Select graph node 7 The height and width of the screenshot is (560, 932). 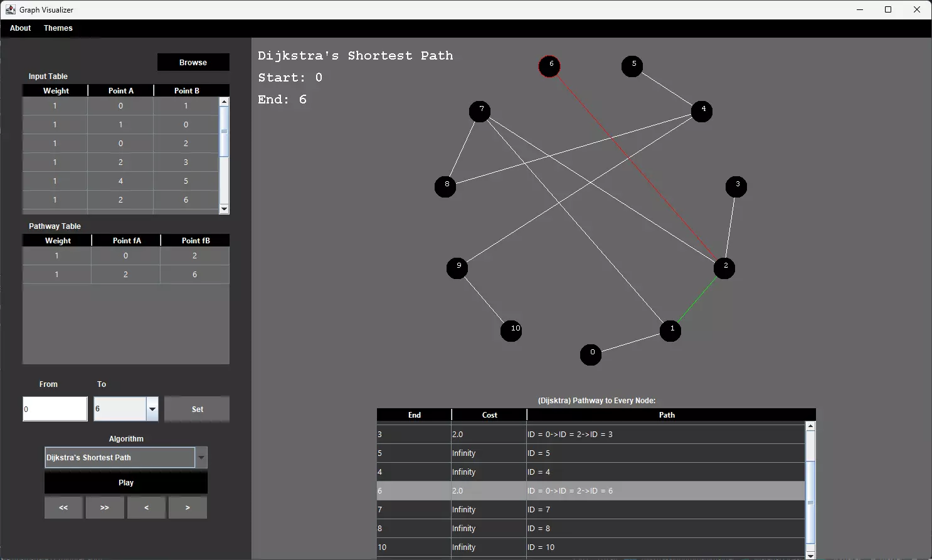[480, 112]
